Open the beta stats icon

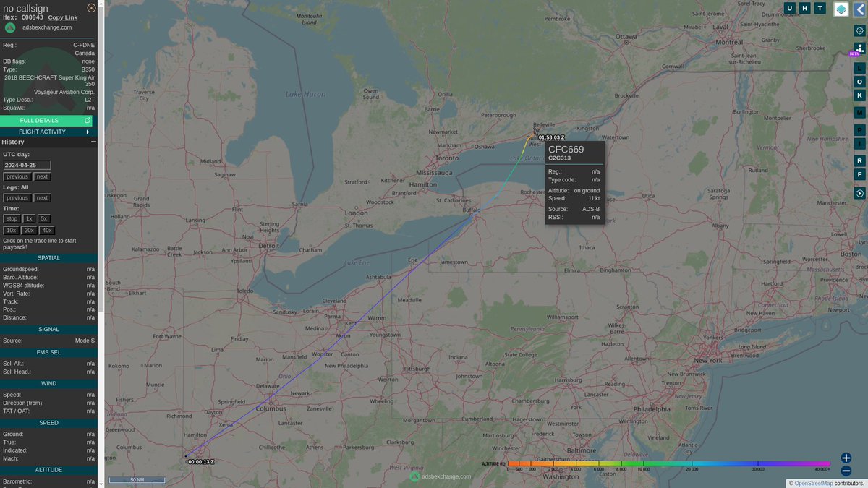point(859,48)
